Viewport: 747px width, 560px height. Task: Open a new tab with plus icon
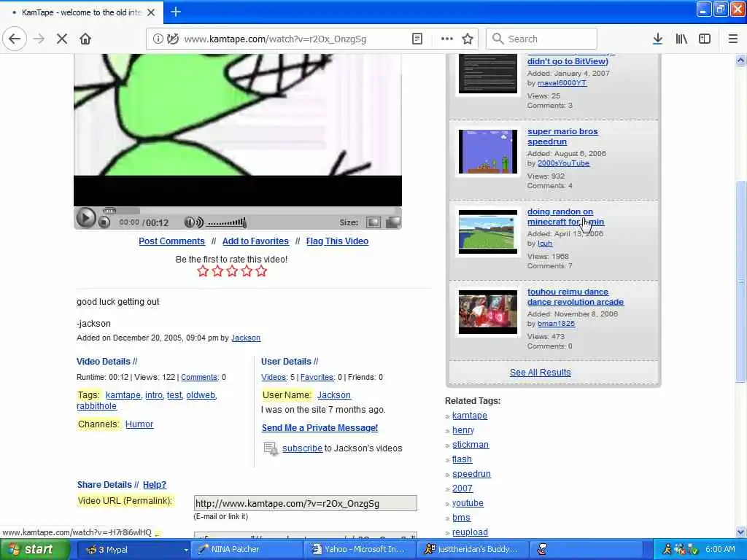point(176,12)
